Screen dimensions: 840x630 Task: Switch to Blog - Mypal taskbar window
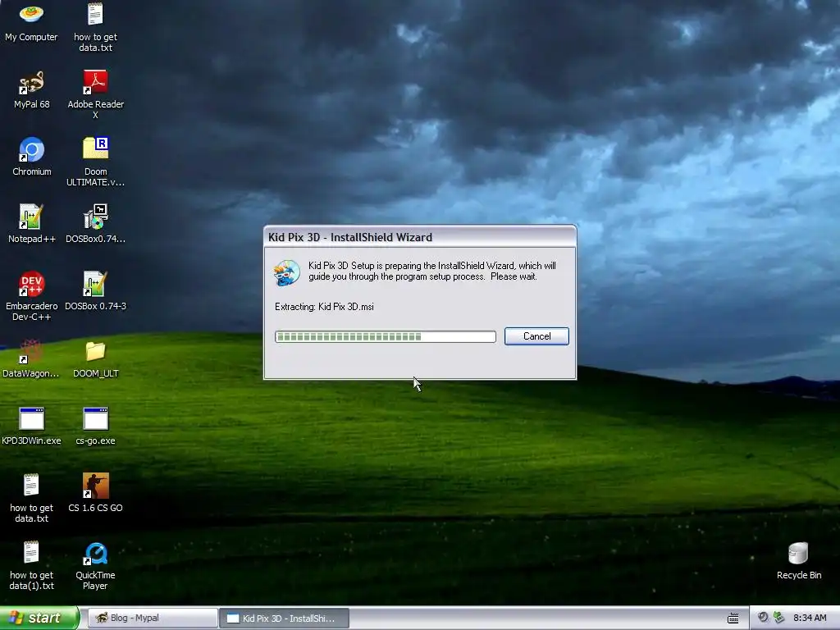[152, 619]
